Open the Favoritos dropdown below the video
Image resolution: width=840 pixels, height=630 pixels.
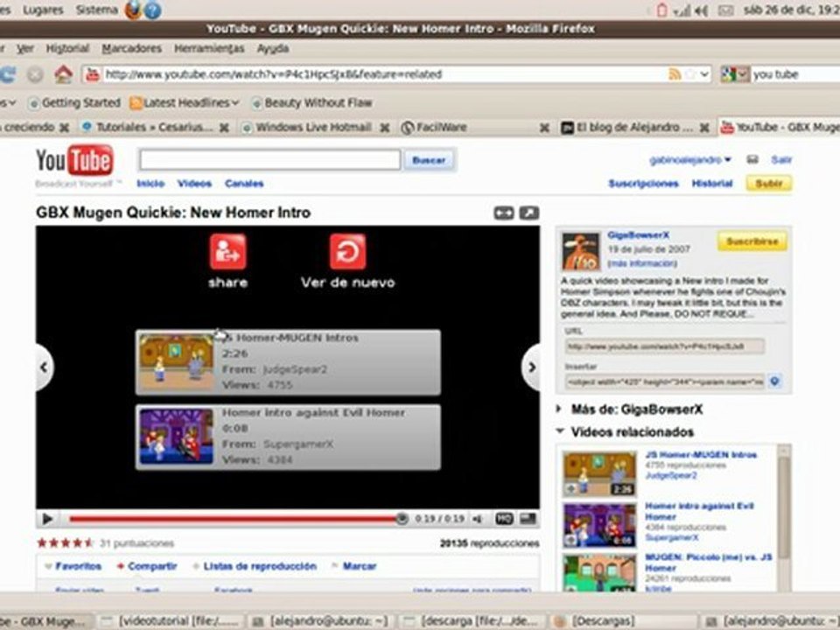coord(73,566)
